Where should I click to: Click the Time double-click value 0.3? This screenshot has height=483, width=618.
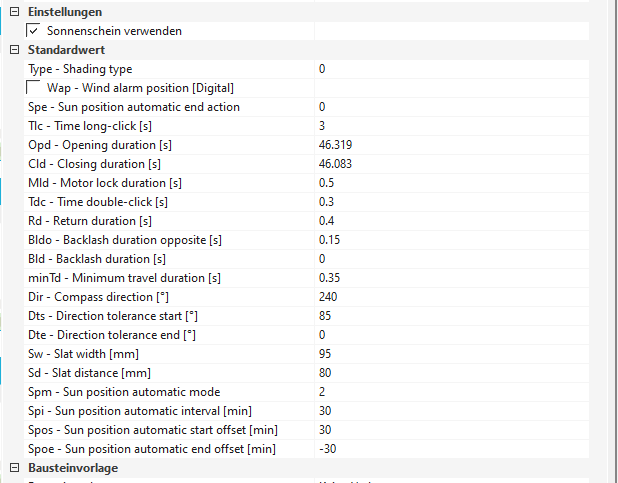point(327,202)
